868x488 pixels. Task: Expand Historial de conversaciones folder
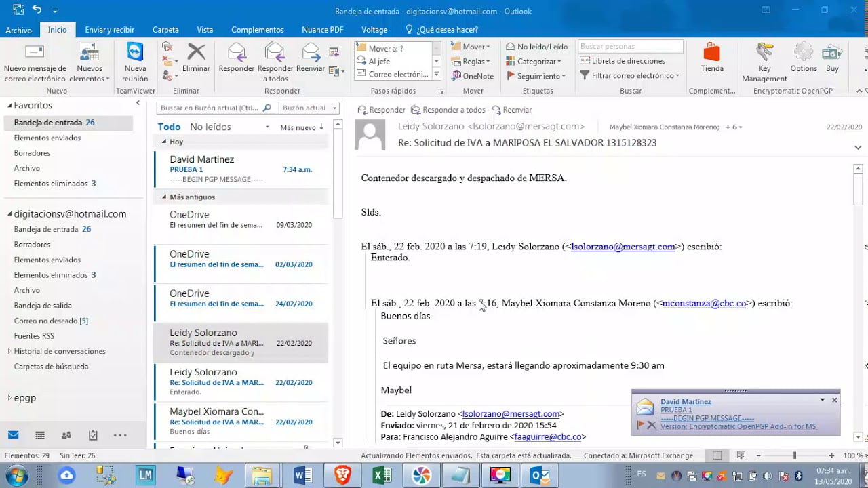point(9,351)
